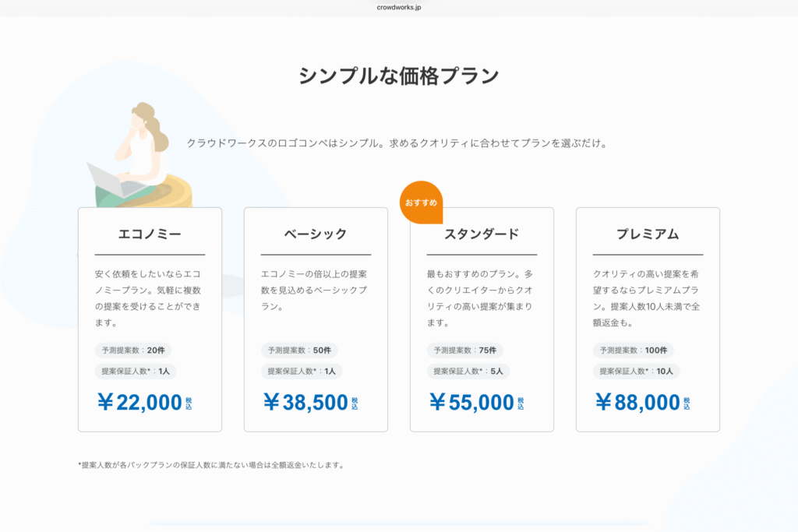Choose the スタンダード plan title

(482, 234)
